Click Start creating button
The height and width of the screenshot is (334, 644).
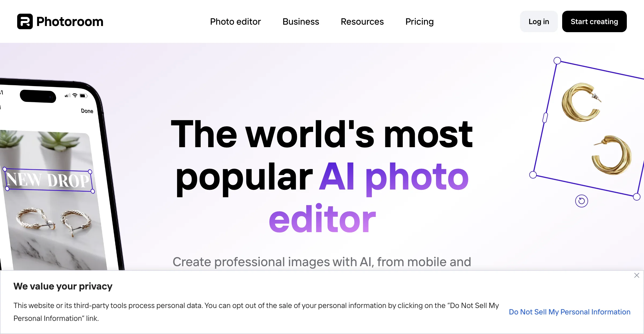(594, 21)
